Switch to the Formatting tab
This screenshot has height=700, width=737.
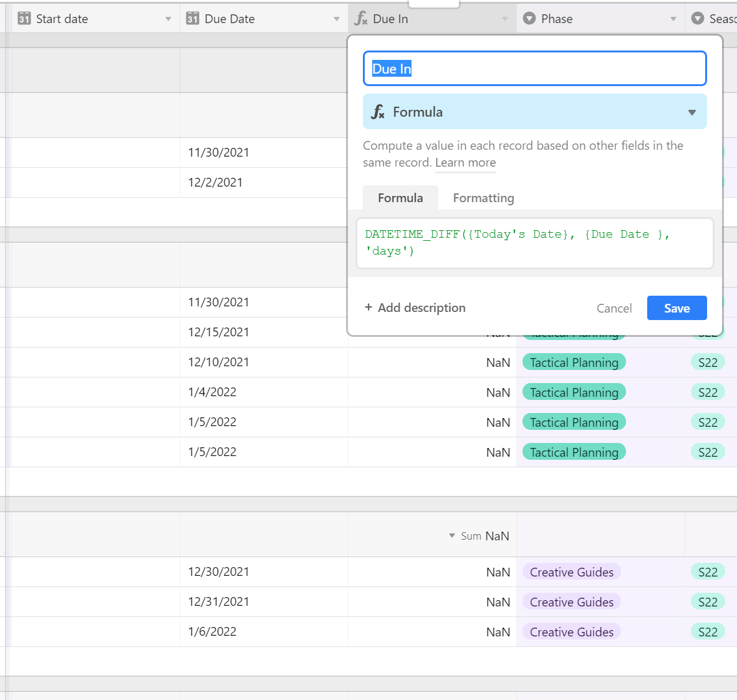[483, 198]
